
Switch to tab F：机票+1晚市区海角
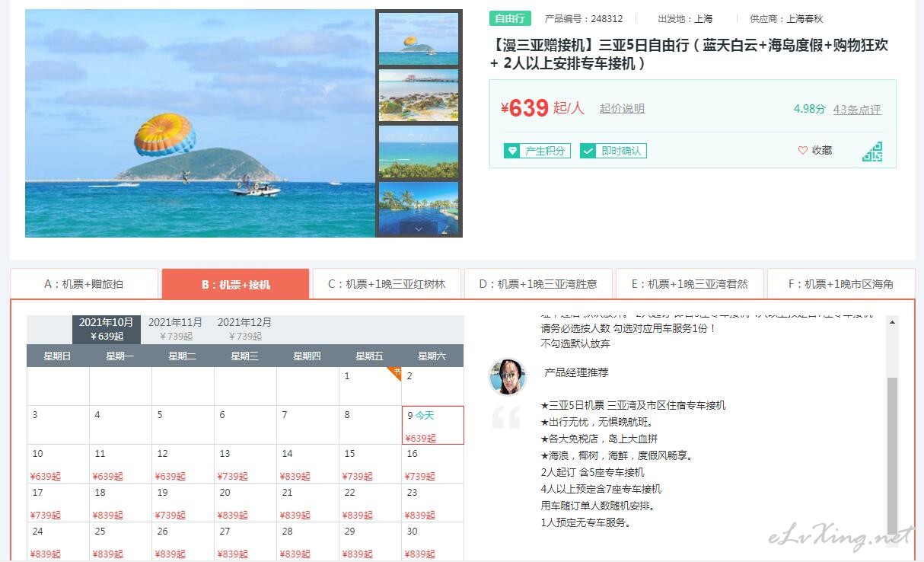pyautogui.click(x=841, y=284)
